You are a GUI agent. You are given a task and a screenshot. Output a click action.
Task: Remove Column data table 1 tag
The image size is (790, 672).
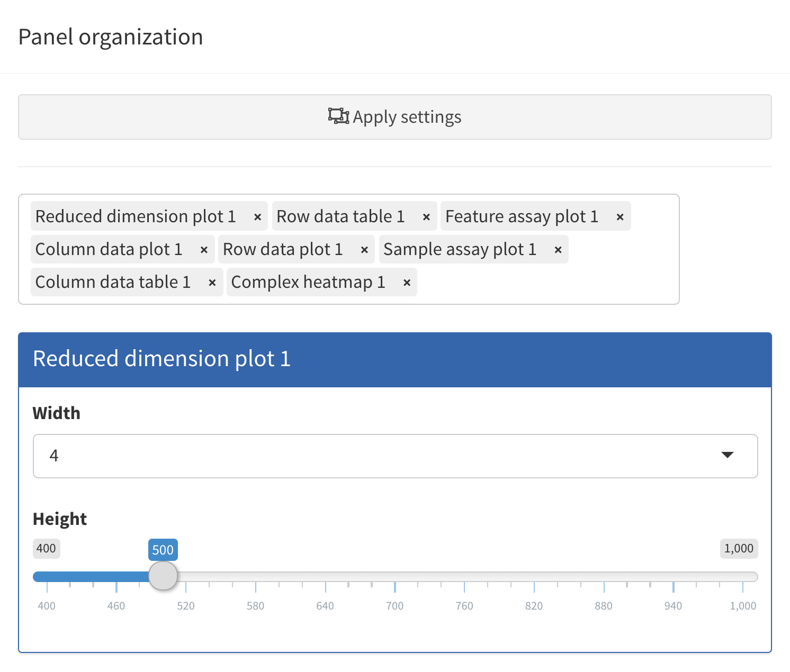(x=212, y=283)
